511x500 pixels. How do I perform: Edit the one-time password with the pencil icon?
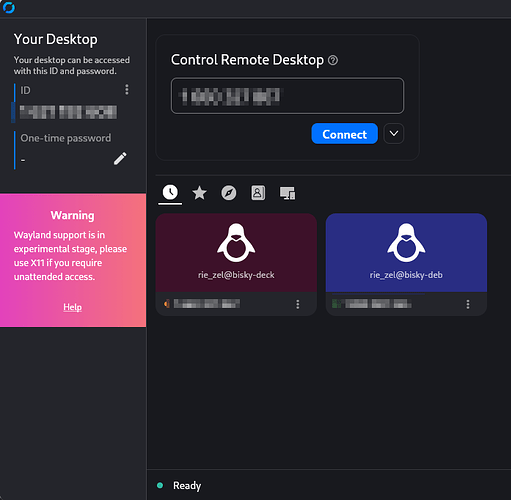[x=120, y=159]
